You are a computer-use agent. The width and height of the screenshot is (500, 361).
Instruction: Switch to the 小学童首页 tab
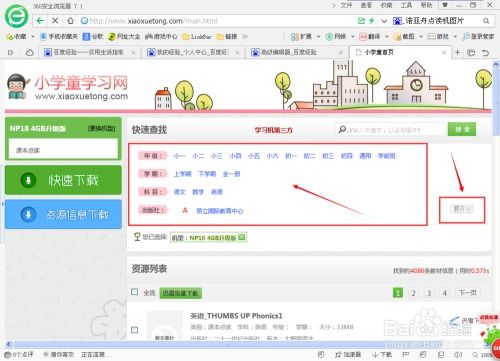click(x=400, y=52)
